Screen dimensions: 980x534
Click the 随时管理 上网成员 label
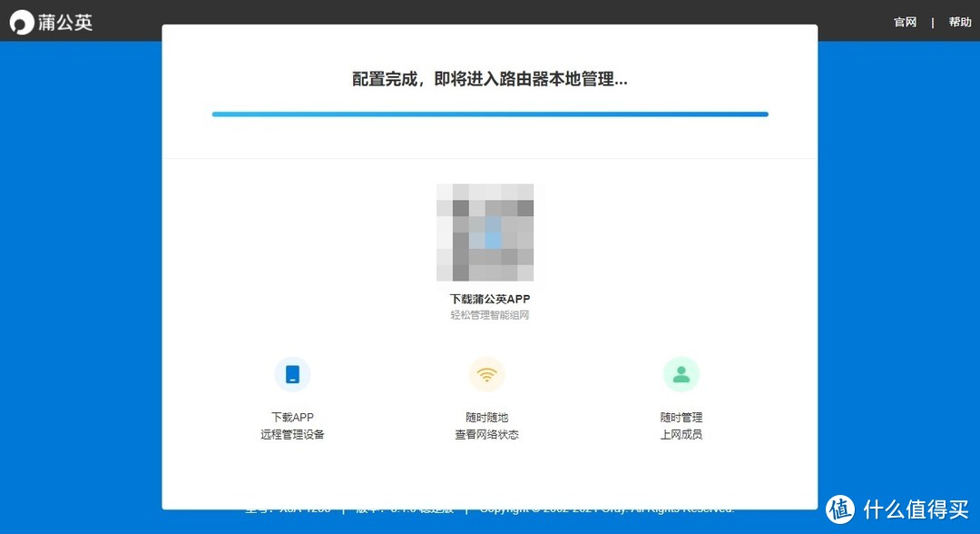tap(681, 426)
